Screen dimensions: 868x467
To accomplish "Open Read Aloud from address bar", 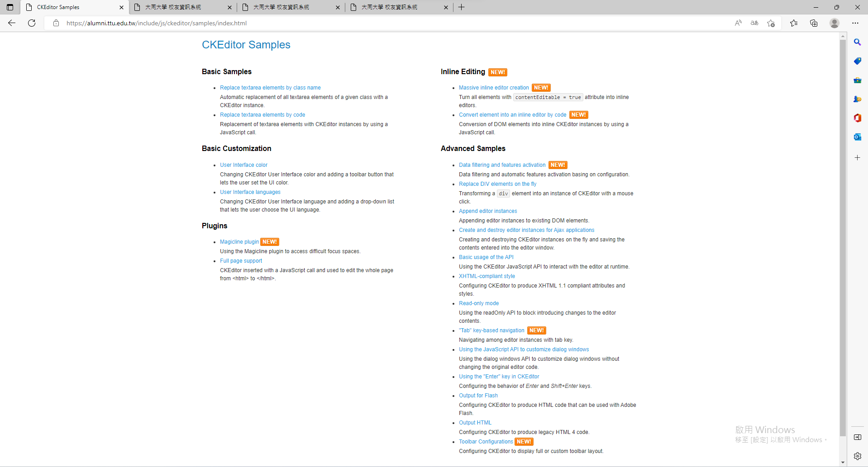I will [x=738, y=23].
